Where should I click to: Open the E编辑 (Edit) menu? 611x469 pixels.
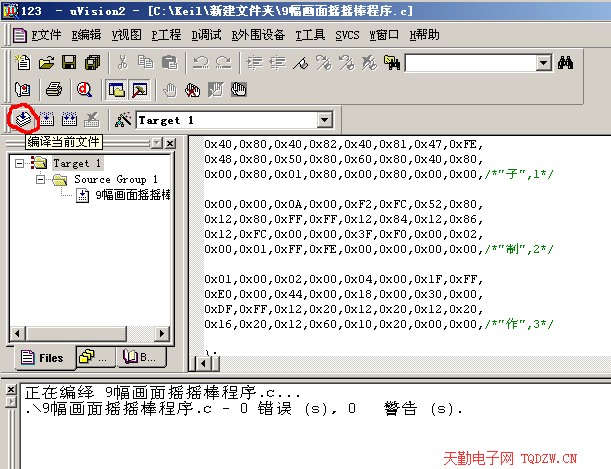click(86, 35)
